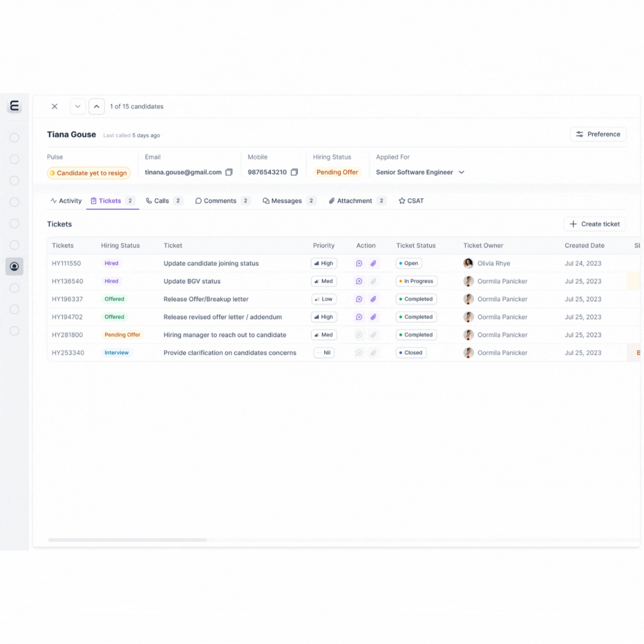Copy the mobile number 9876543210
This screenshot has height=644, width=644.
coord(294,172)
